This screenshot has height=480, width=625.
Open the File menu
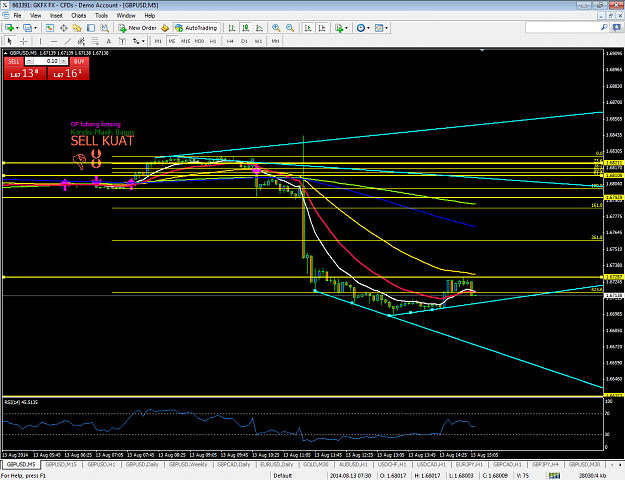click(x=18, y=16)
